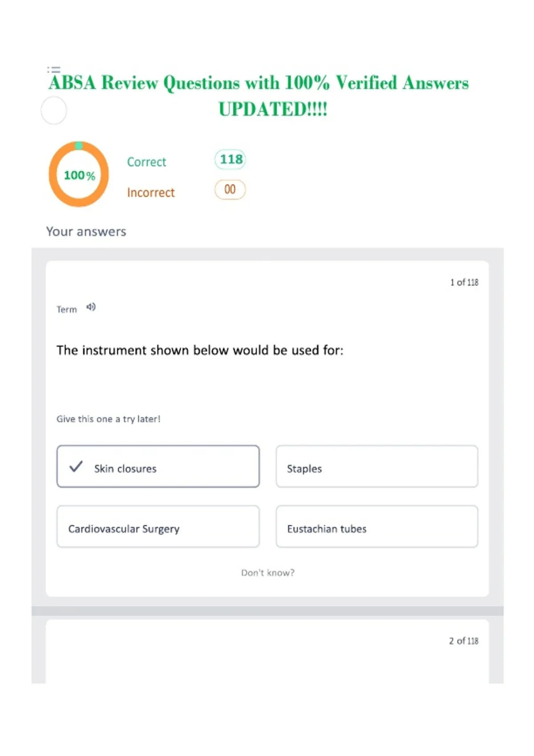Click the checkmark in Skin closures option

coord(76,466)
